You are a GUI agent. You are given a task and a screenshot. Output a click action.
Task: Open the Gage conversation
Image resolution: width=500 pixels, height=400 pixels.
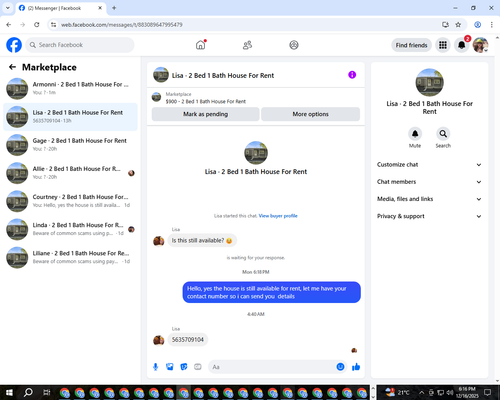[70, 145]
